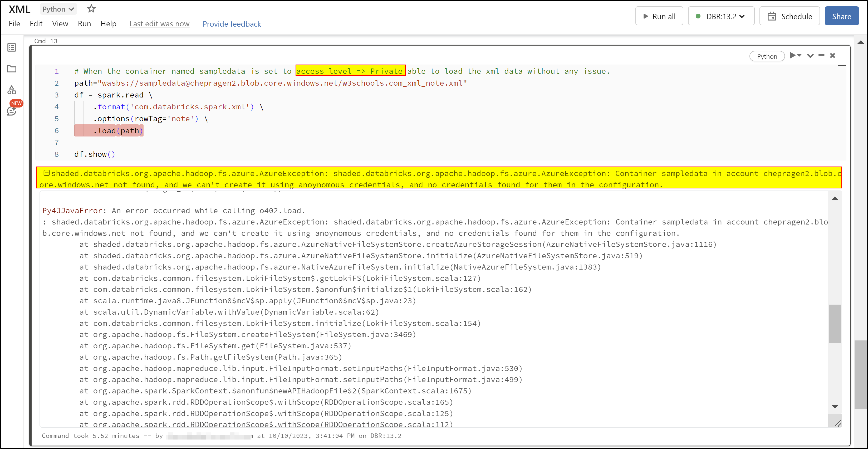Open the comments panel marked NEW
868x449 pixels.
point(11,111)
